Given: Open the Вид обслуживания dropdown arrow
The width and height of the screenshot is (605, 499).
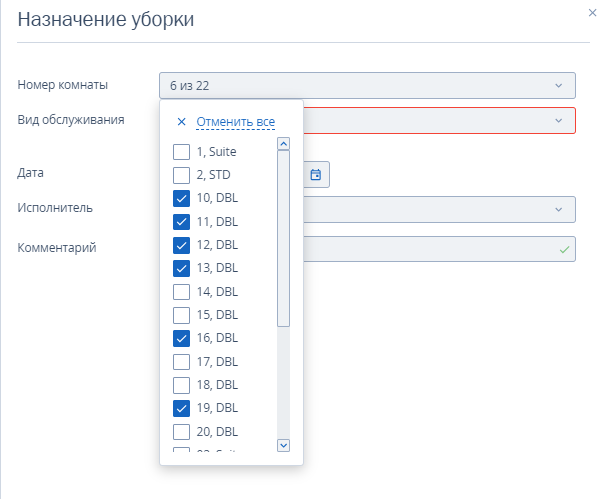Looking at the screenshot, I should pos(558,121).
